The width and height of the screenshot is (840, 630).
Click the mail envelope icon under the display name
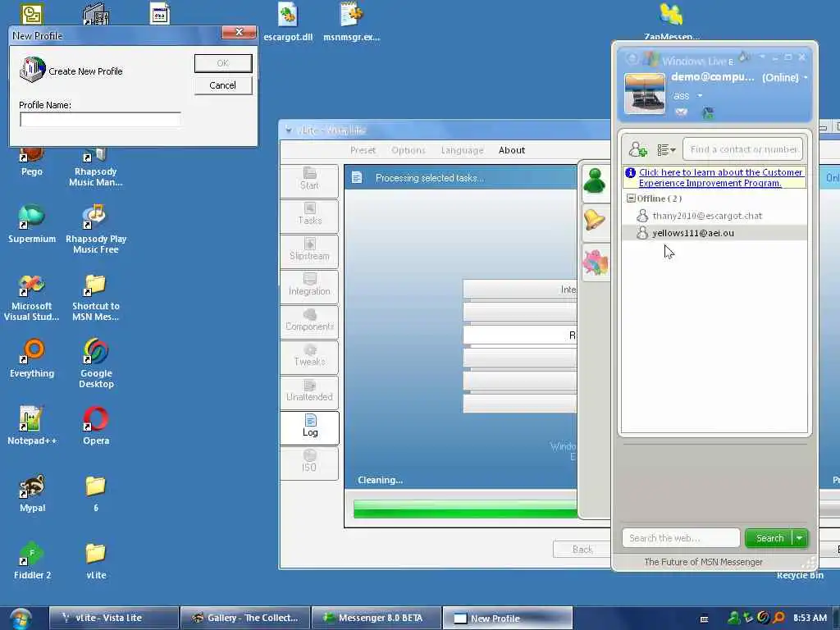(x=681, y=112)
